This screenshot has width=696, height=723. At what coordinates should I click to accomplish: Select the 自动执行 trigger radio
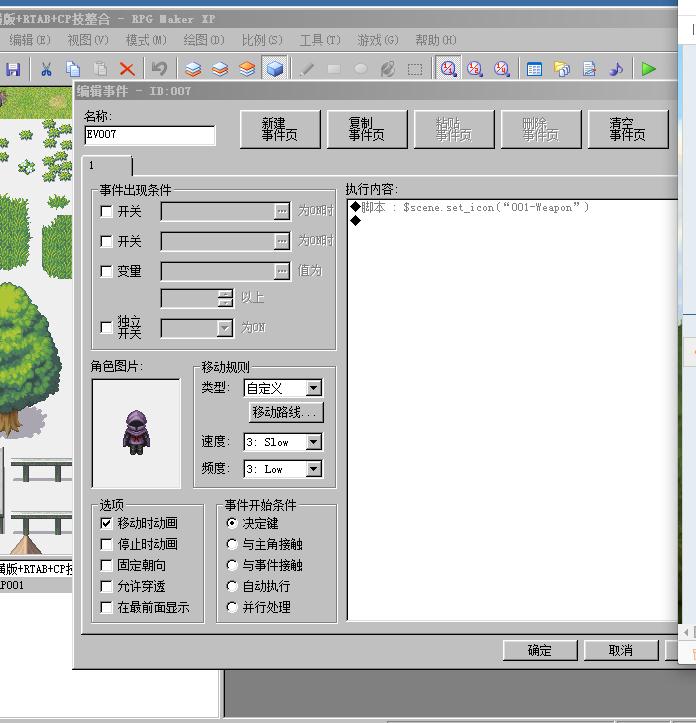click(x=232, y=587)
